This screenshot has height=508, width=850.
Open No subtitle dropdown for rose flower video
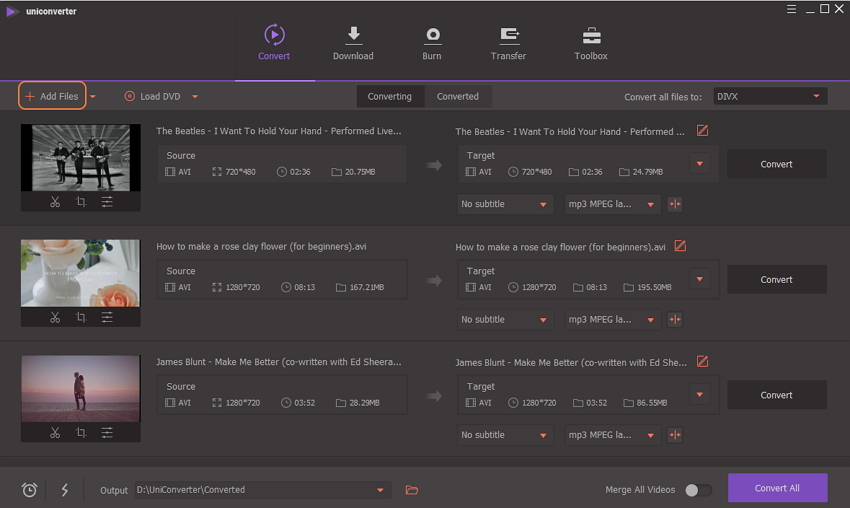[505, 319]
